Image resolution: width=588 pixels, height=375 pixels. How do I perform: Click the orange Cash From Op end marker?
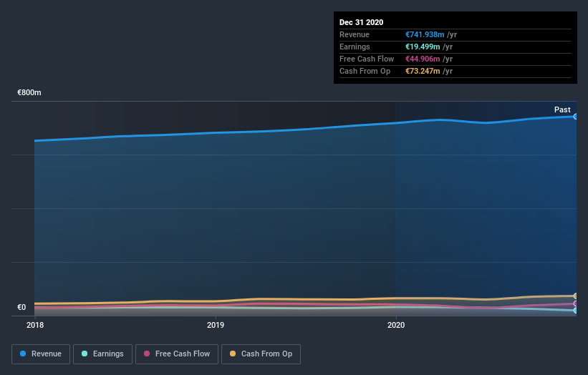coord(575,296)
